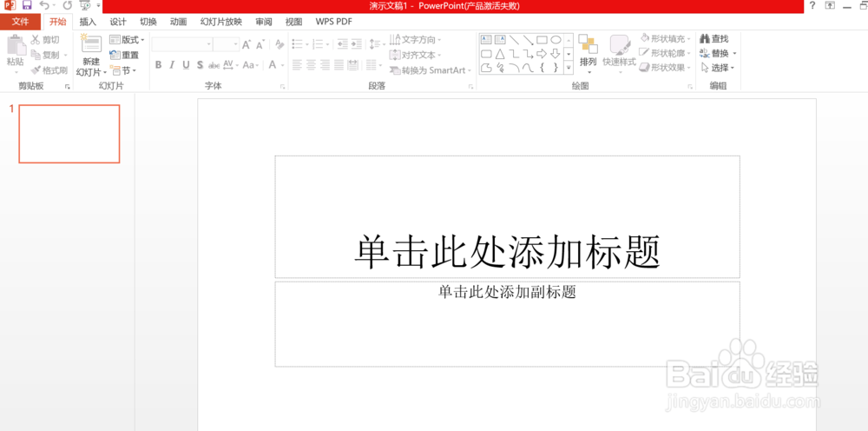Open the 文件 (File) tab
This screenshot has width=868, height=431.
click(21, 22)
